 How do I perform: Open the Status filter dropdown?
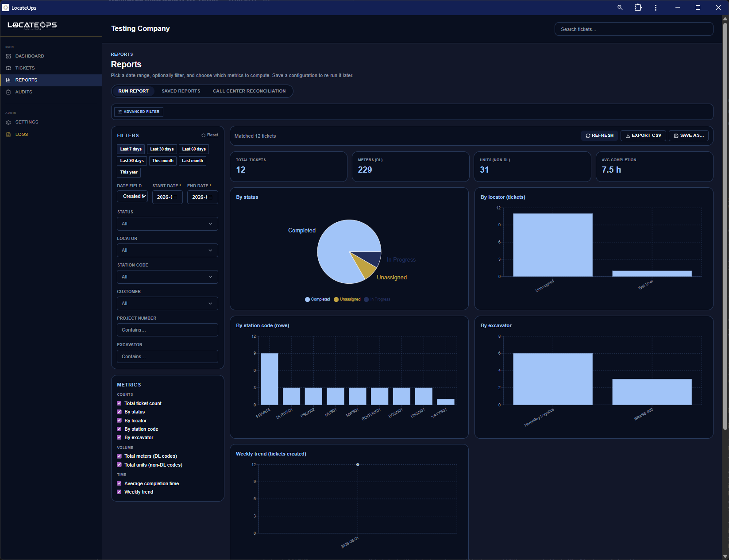(x=167, y=224)
